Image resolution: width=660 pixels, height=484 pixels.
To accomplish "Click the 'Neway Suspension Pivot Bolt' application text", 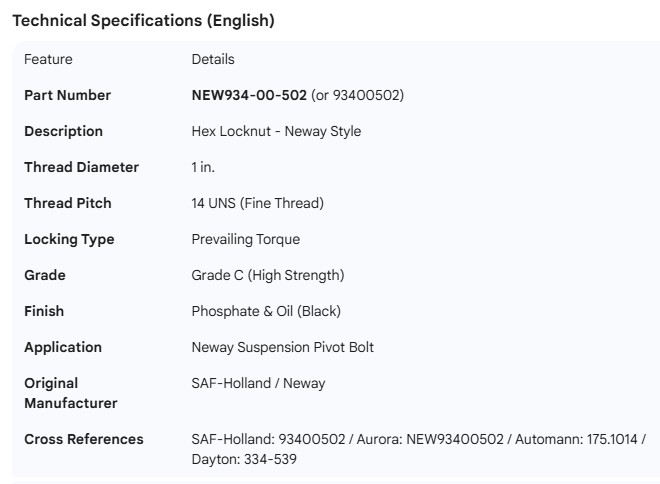I will tap(282, 347).
